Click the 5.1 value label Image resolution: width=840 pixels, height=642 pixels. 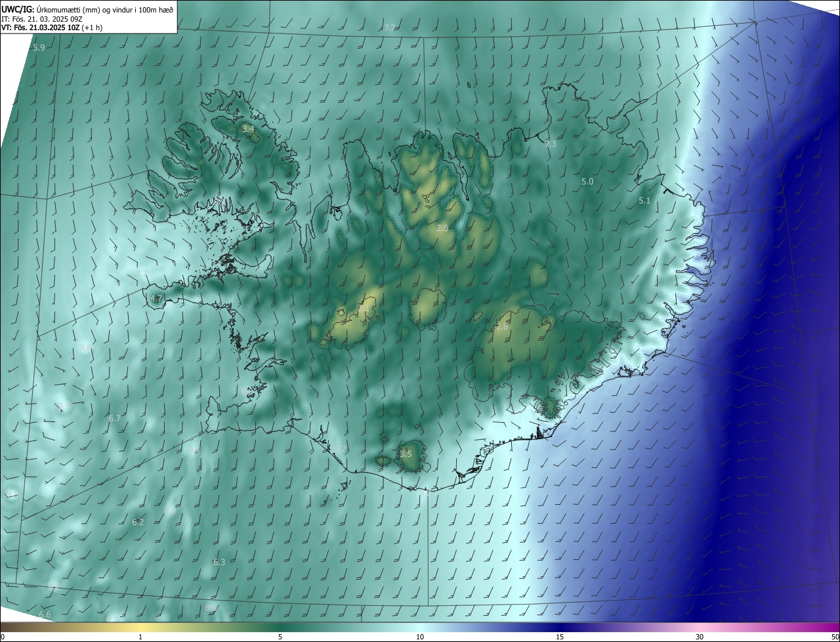click(x=644, y=201)
